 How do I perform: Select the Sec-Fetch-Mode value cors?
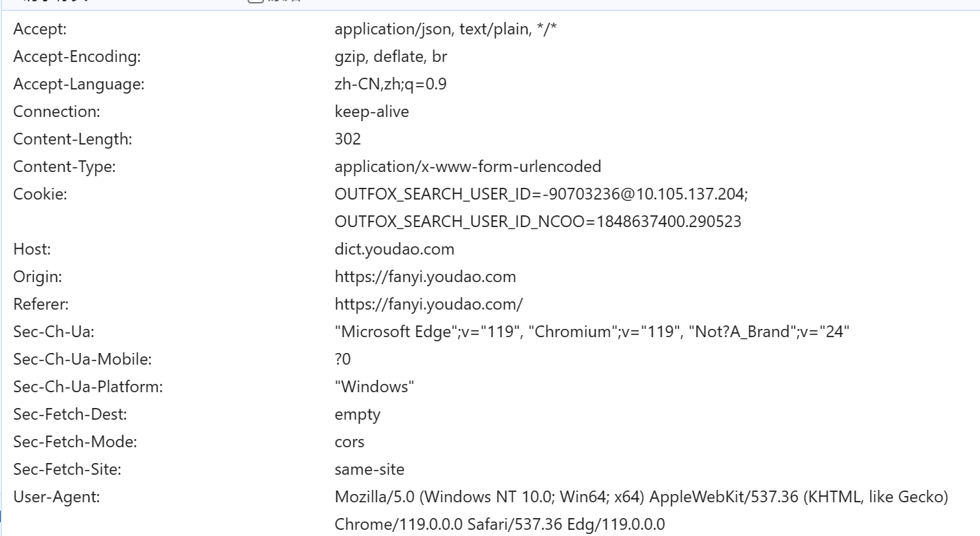(x=349, y=442)
